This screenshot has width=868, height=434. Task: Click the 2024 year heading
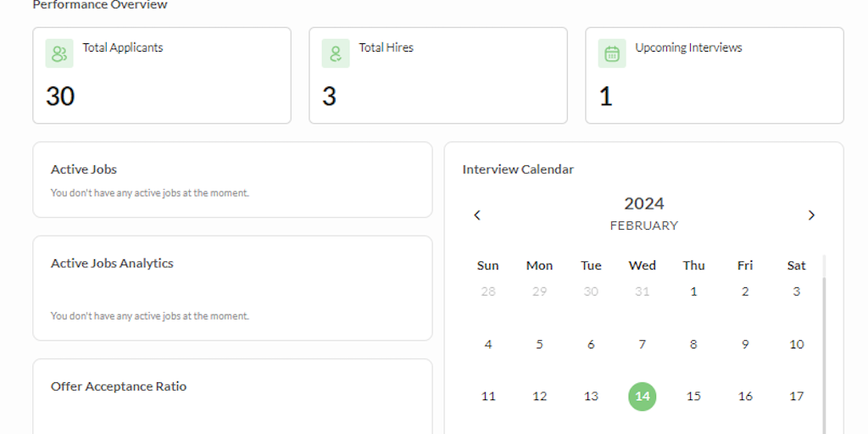pos(644,203)
